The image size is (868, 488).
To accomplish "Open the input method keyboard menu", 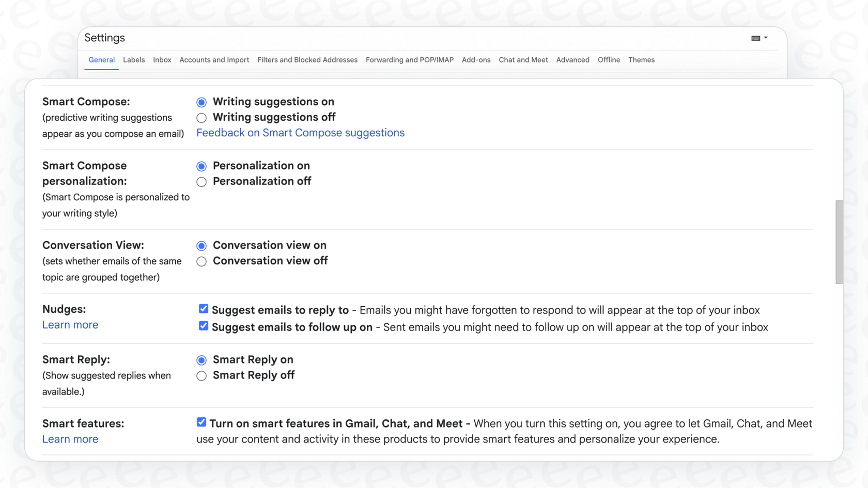I will click(x=755, y=38).
